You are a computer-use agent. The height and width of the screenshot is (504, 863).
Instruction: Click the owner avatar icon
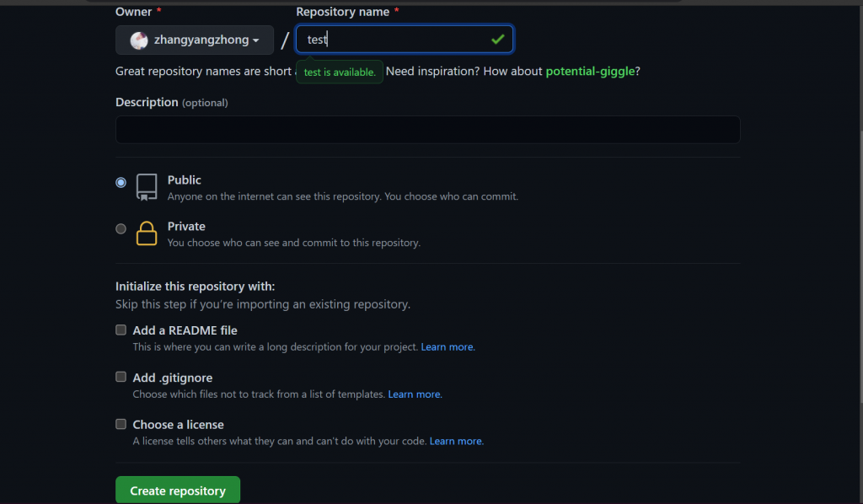pyautogui.click(x=139, y=40)
